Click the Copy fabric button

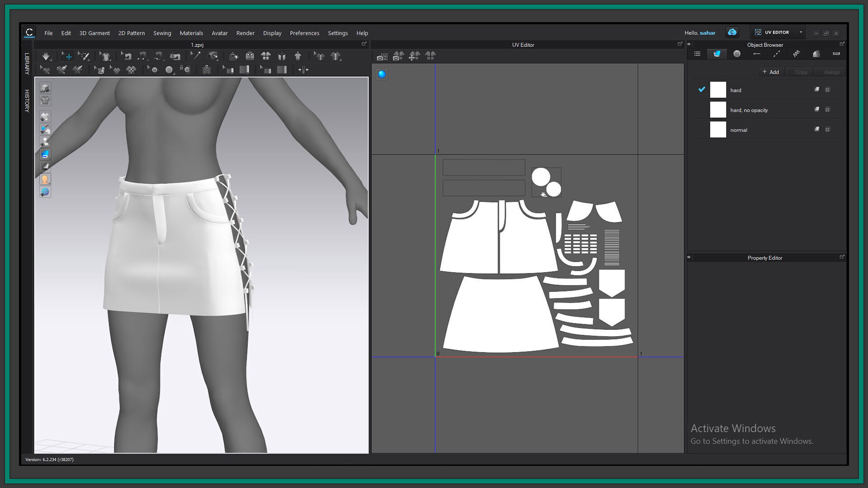pos(798,72)
